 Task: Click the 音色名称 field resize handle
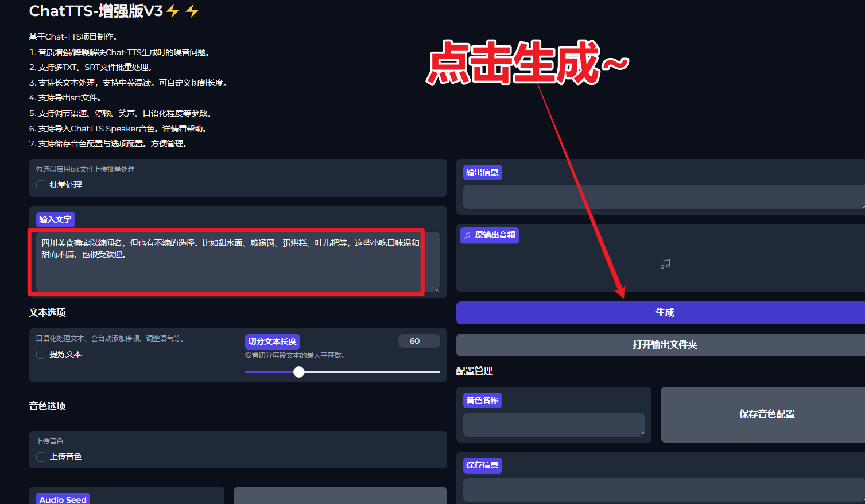(x=641, y=433)
